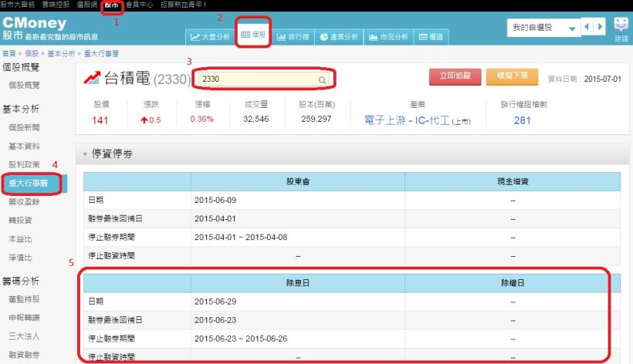Open 會員中心 in the top black bar
Image resolution: width=633 pixels, height=364 pixels.
point(139,5)
